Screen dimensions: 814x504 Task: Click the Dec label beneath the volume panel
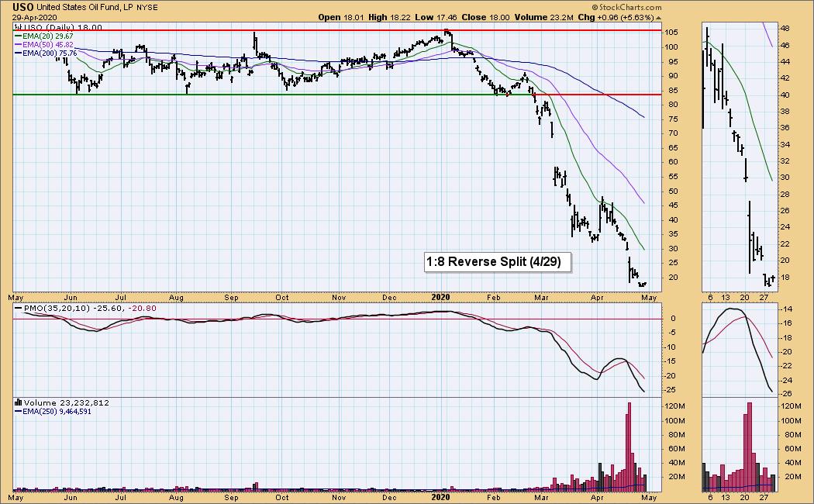389,497
